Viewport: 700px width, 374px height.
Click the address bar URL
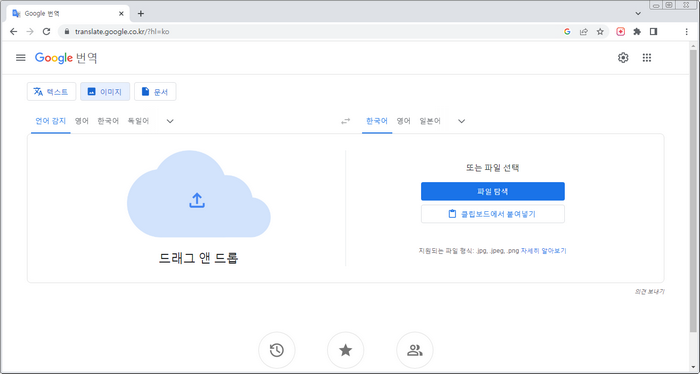[x=122, y=32]
